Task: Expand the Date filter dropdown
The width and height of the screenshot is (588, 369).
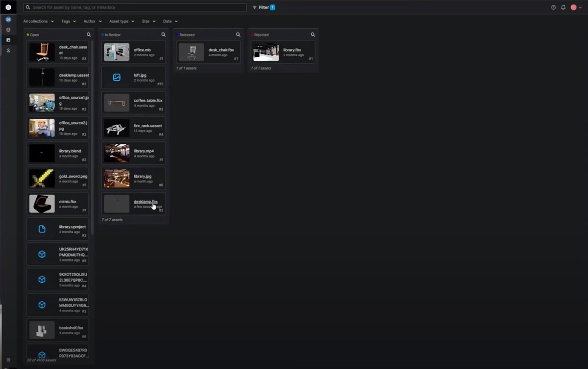Action: pos(170,22)
